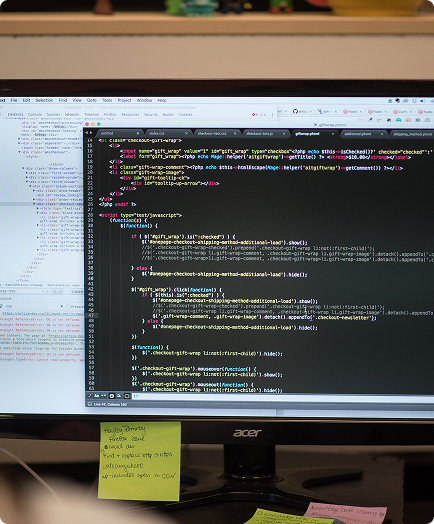
Task: Click the forward navigation arrow left of Sublime tabs
Action: [91, 133]
